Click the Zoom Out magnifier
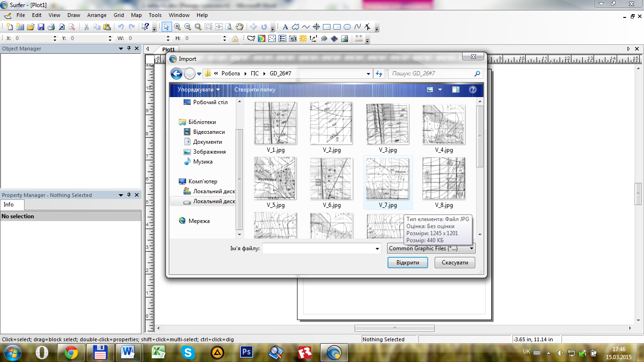The width and height of the screenshot is (644, 362). tap(188, 27)
